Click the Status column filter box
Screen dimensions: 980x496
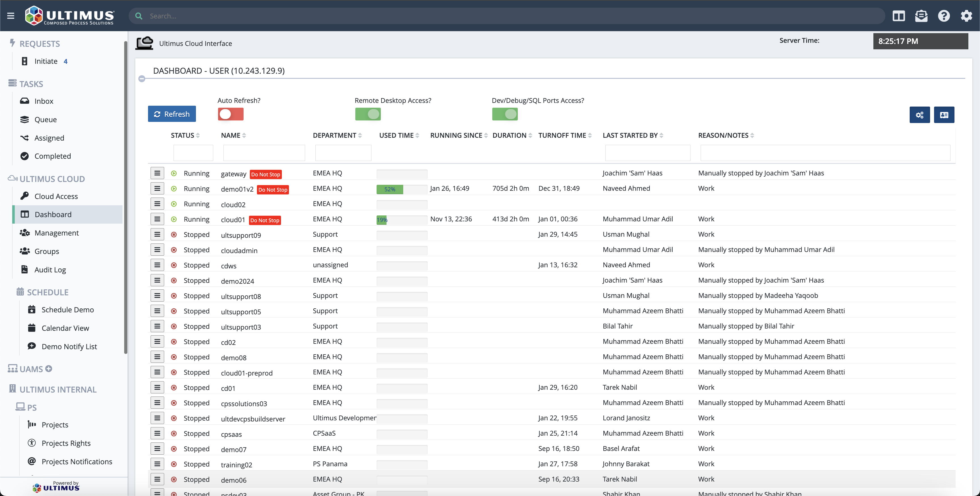(193, 153)
